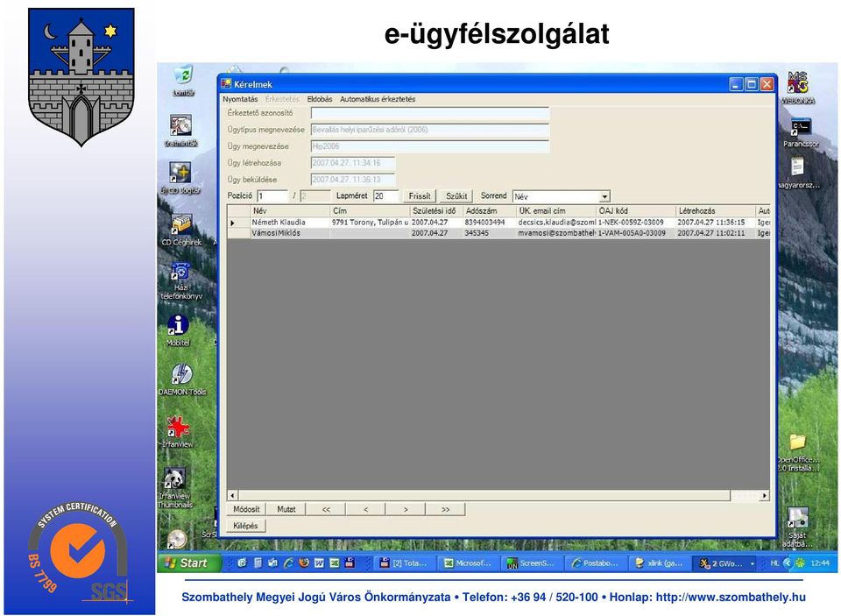The height and width of the screenshot is (616, 841).
Task: Open the IrfanView Thumbnails shortcut
Action: [175, 488]
